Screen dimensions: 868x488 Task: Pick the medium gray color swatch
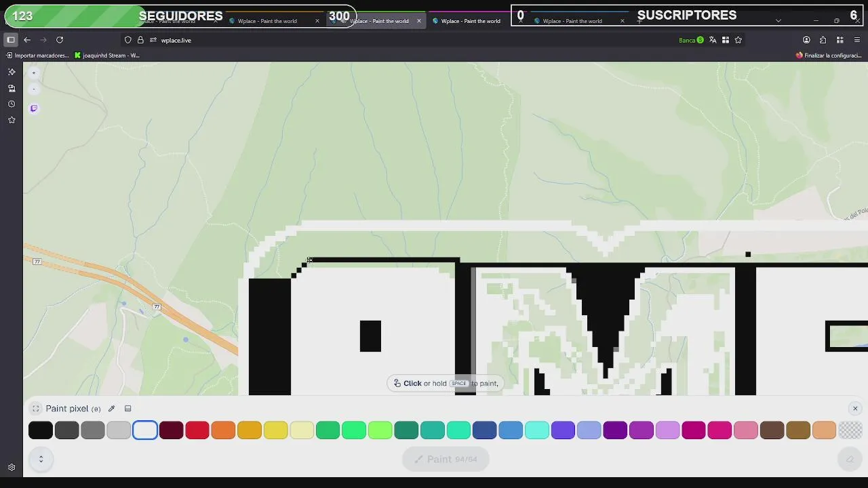pos(93,430)
